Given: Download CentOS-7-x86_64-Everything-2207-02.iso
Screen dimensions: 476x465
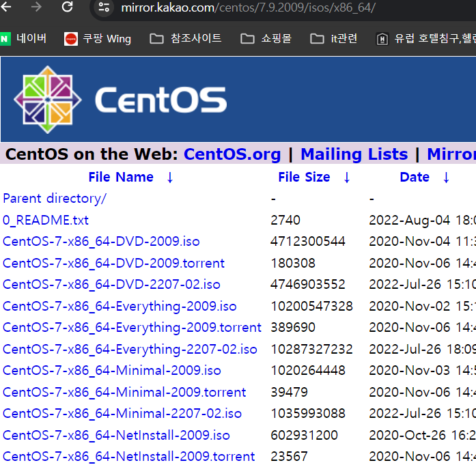Looking at the screenshot, I should click(x=130, y=350).
